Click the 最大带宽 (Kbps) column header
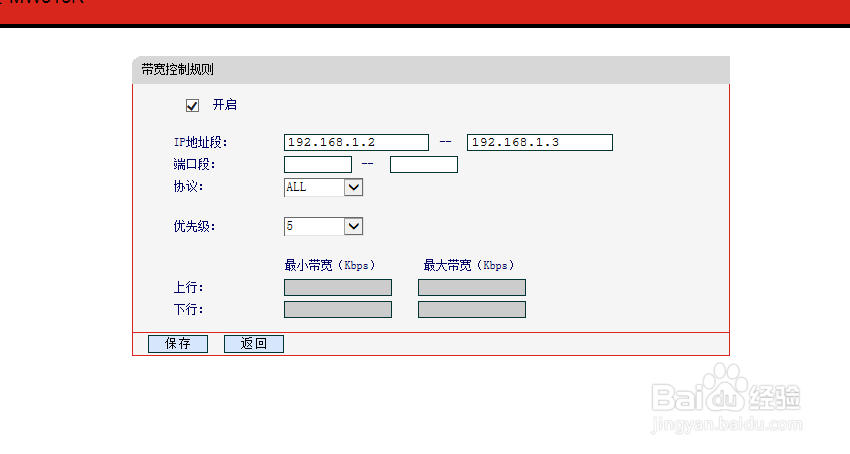Screen dimensions: 850x454 click(469, 265)
